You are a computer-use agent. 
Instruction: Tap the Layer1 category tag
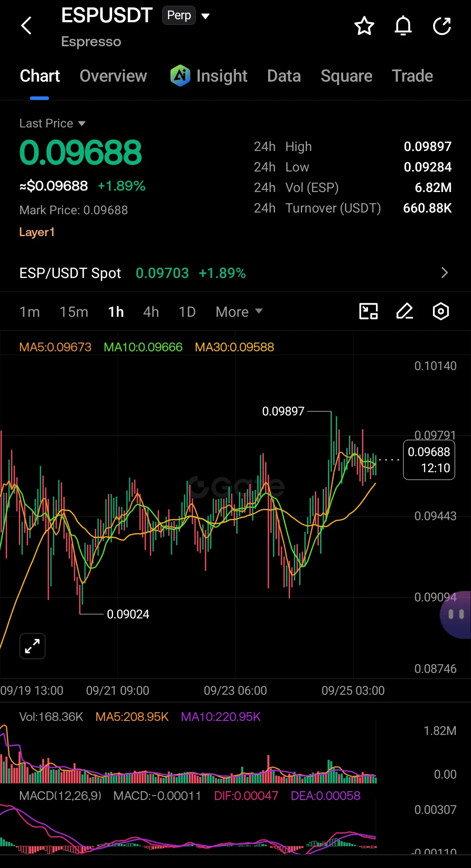point(37,232)
